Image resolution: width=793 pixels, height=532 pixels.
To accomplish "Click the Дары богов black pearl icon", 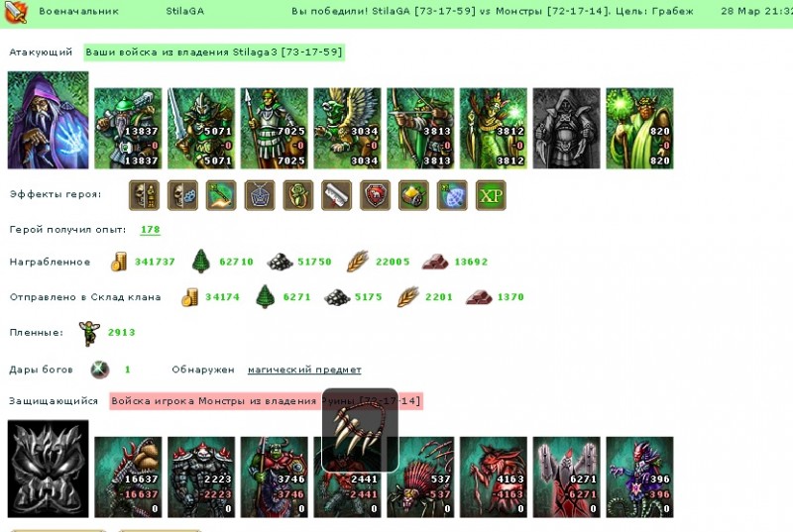I will [x=100, y=370].
